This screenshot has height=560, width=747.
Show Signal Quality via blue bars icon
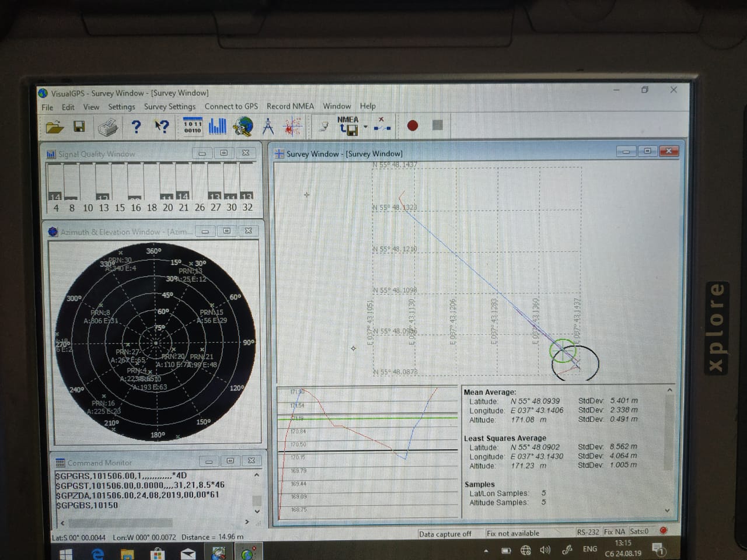[217, 126]
